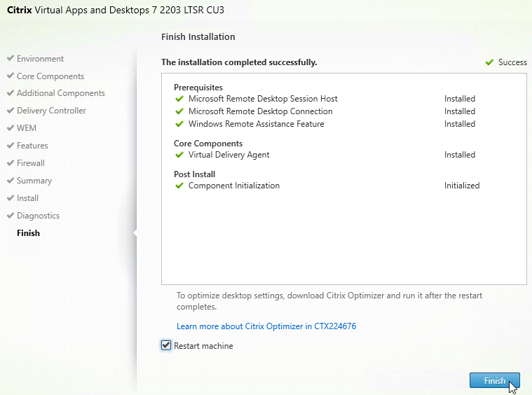This screenshot has height=395, width=532.
Task: Click the Core Components step checkmark icon
Action: (11, 76)
